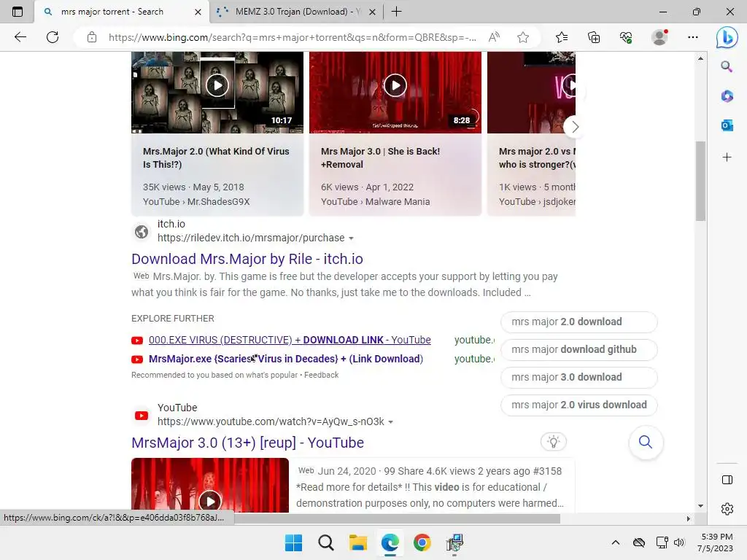Open Download Mrs.Major by Rile link
Image resolution: width=747 pixels, height=560 pixels.
coord(247,259)
